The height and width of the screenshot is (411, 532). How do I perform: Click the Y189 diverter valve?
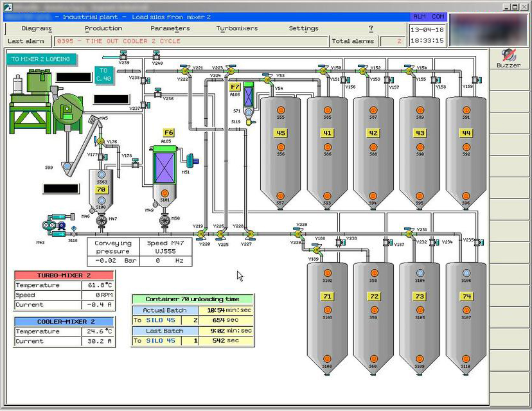317,250
